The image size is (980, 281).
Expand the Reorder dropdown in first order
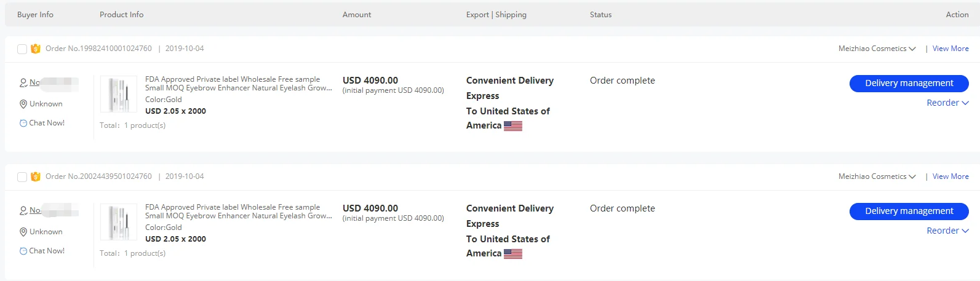tap(947, 103)
